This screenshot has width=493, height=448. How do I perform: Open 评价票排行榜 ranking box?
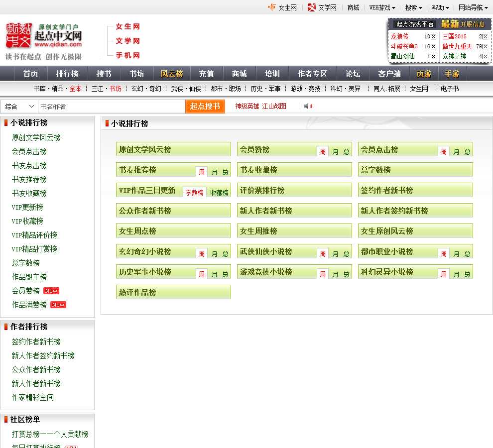(x=294, y=190)
